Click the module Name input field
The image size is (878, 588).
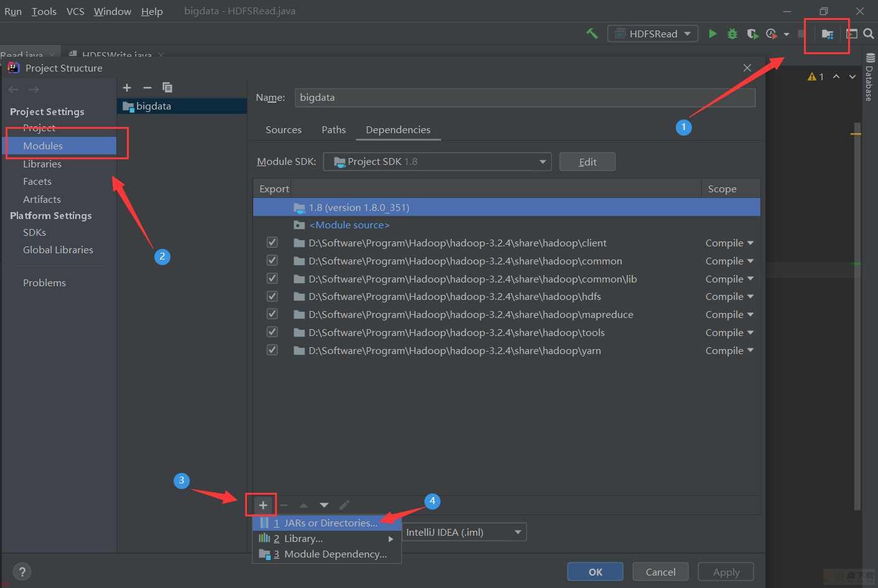point(525,97)
